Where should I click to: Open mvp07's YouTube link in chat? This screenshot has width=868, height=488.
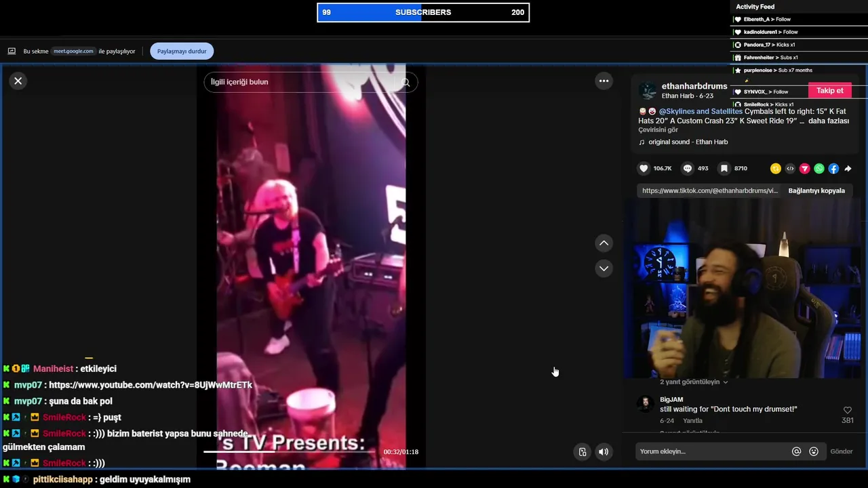(151, 385)
